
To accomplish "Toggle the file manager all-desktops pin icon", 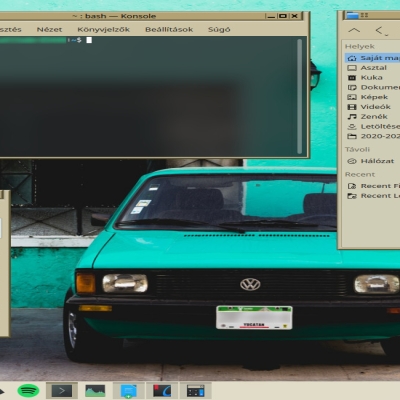I will (364, 15).
